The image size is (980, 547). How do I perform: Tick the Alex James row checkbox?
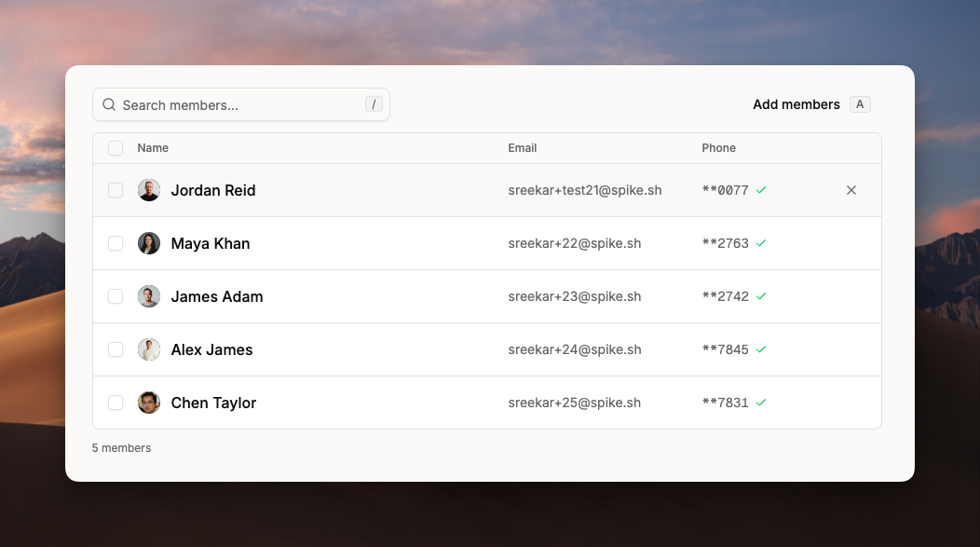point(116,349)
